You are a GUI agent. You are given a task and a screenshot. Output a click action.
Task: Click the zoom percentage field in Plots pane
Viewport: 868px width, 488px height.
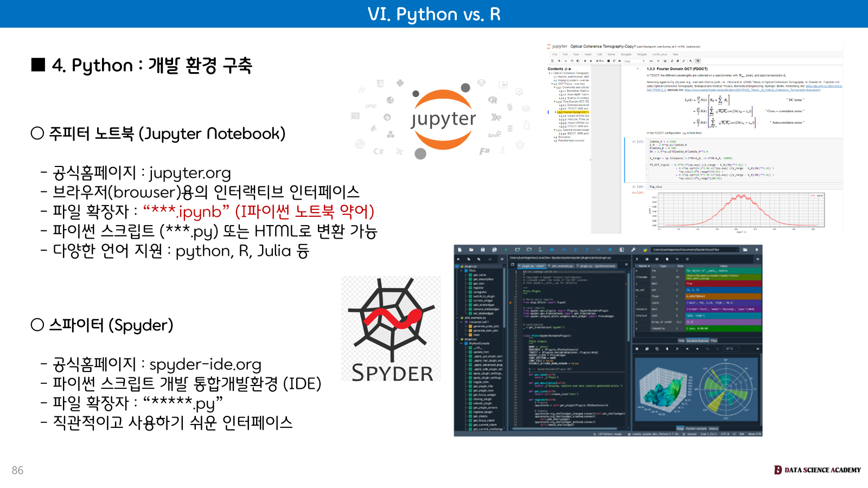pos(731,349)
